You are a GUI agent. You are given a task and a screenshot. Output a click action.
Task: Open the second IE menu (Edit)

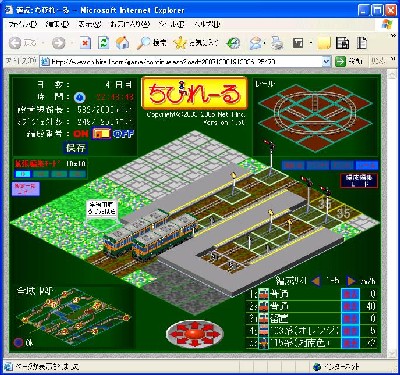click(x=57, y=24)
